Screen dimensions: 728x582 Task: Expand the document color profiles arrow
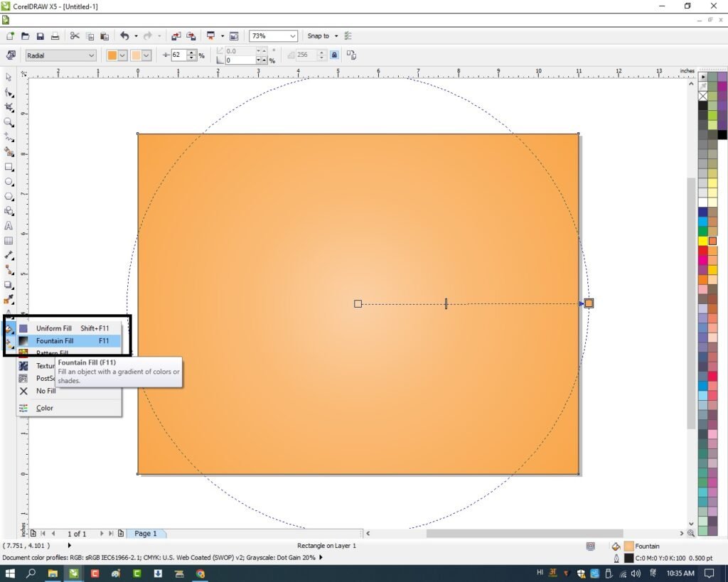pyautogui.click(x=321, y=557)
